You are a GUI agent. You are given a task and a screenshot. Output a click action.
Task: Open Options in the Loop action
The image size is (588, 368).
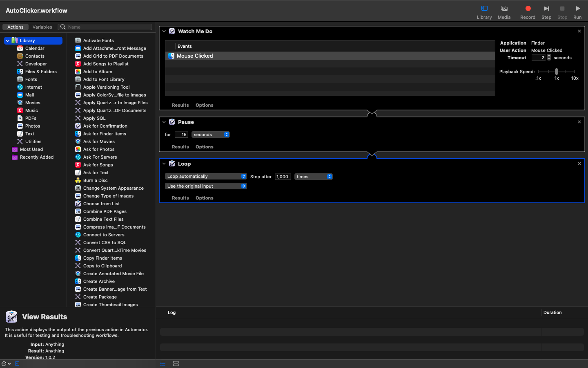[204, 198]
